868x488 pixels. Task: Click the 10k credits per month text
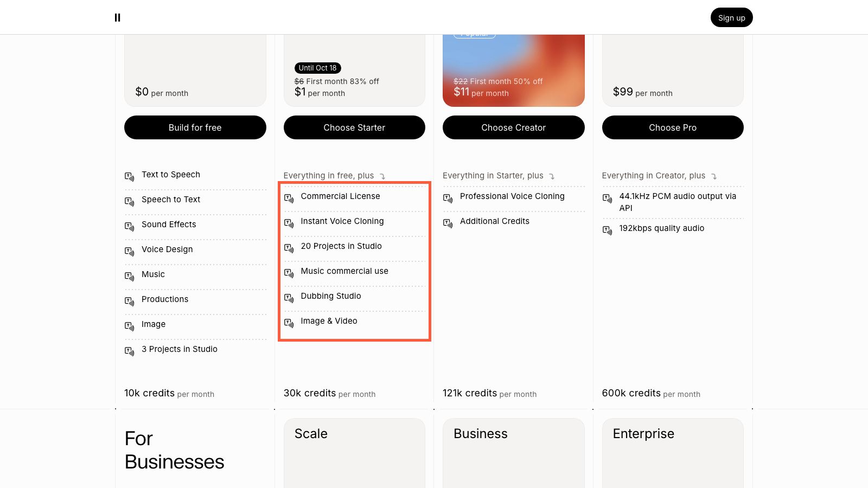tap(169, 393)
